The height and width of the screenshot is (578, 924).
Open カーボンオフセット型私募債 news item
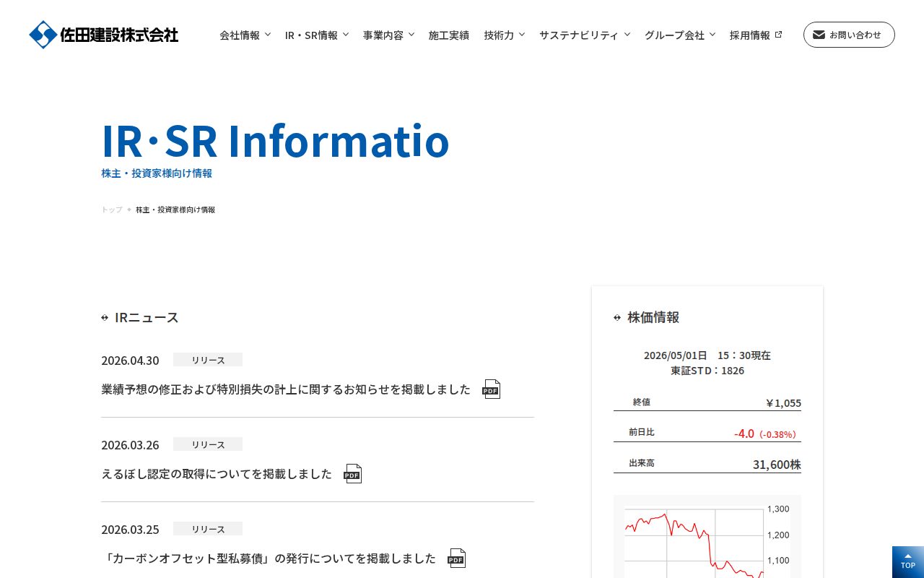tap(269, 558)
